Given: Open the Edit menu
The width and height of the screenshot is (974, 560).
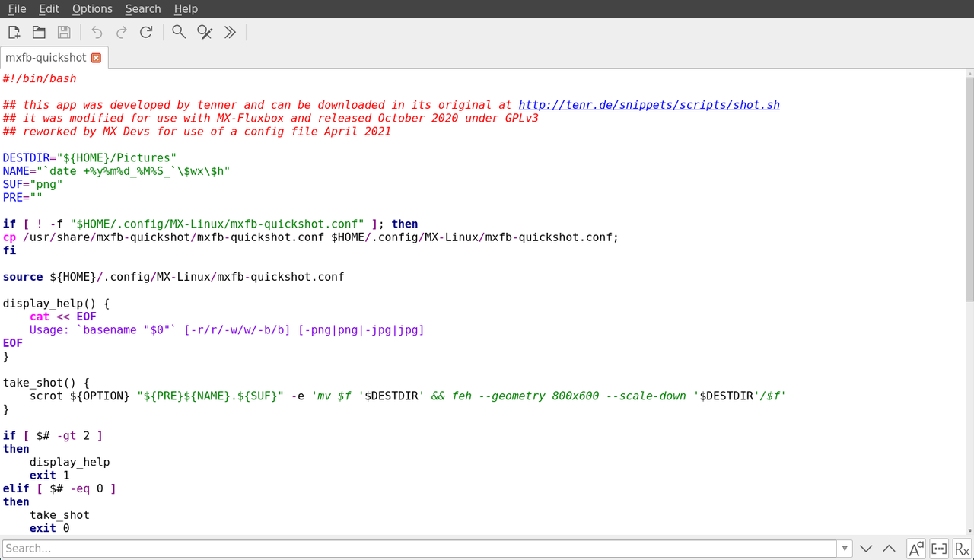Looking at the screenshot, I should pos(49,9).
